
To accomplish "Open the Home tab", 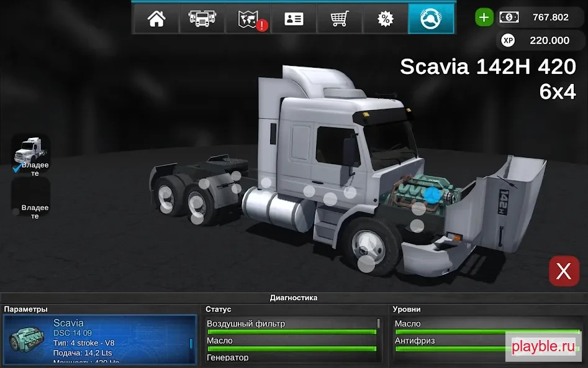I will [156, 19].
